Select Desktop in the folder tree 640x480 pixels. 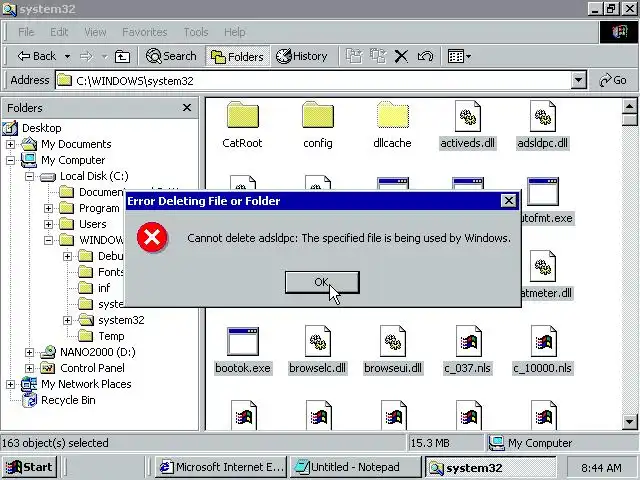(42, 128)
